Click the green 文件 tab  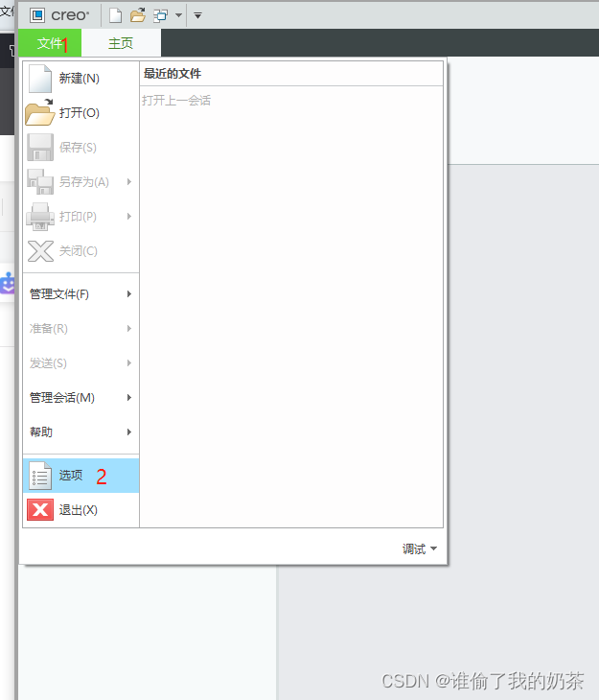point(50,43)
